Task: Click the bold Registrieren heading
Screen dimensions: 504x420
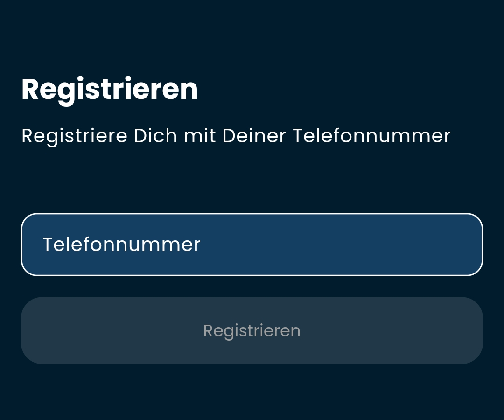Action: 110,89
